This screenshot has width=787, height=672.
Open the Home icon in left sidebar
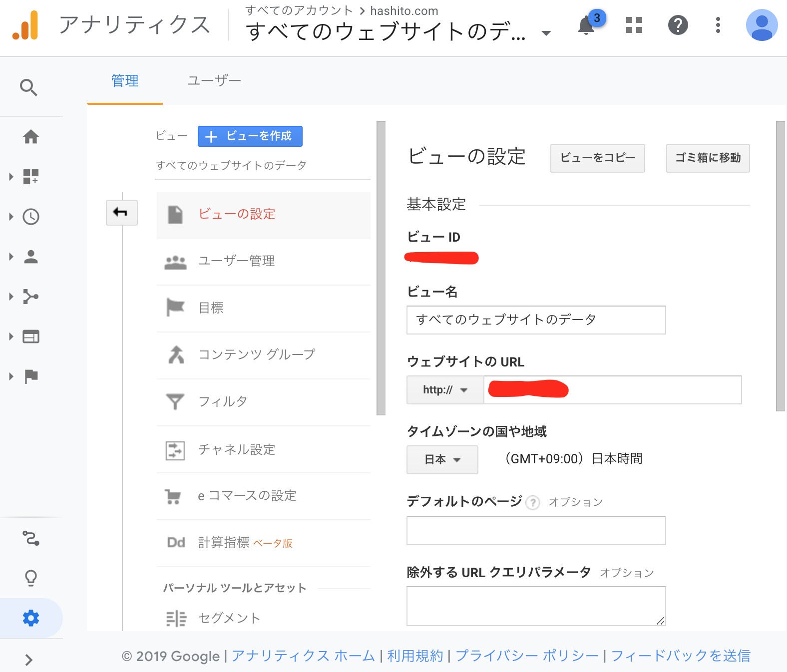pyautogui.click(x=31, y=137)
